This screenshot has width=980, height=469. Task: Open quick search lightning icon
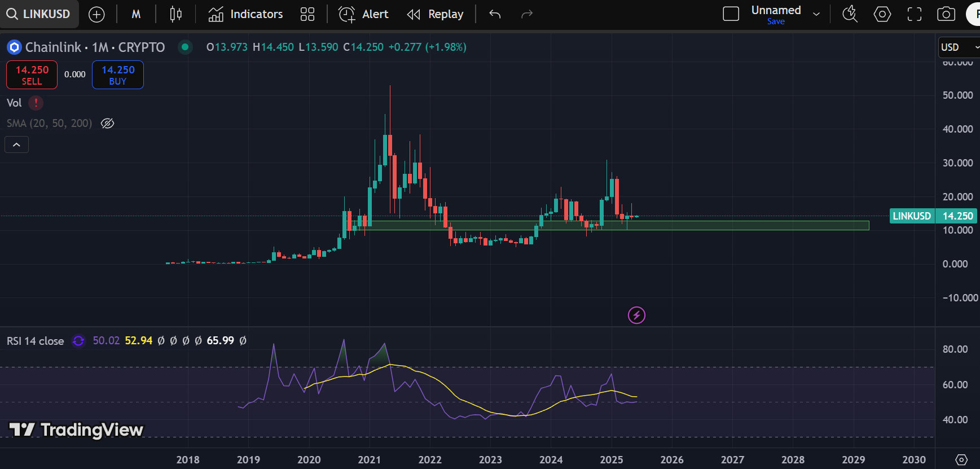tap(850, 14)
